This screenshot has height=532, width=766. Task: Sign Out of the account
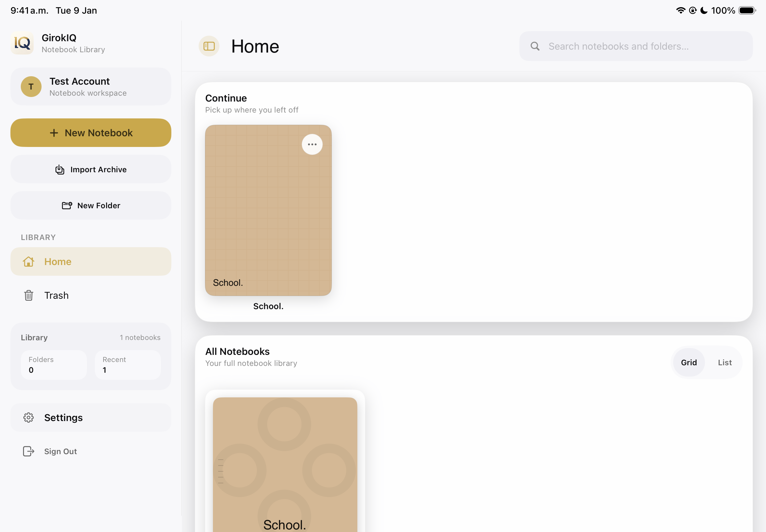[91, 451]
